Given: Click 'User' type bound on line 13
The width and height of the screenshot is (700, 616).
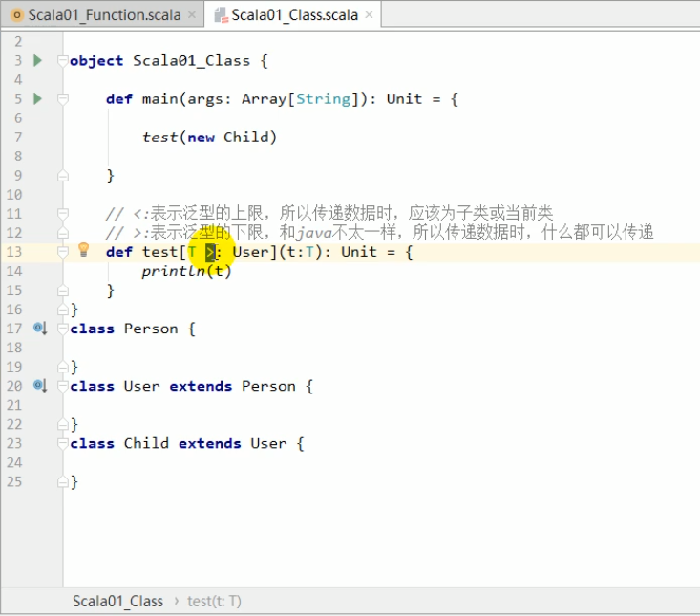Looking at the screenshot, I should [x=250, y=252].
